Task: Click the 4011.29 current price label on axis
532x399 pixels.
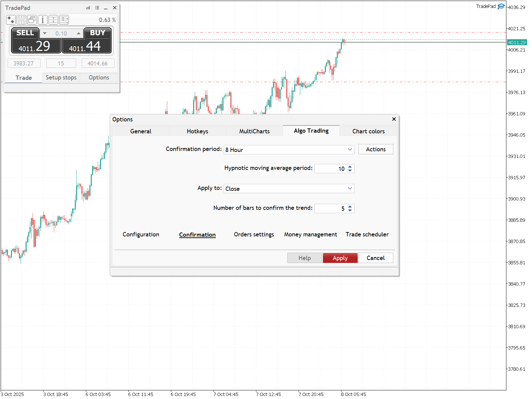Action: pyautogui.click(x=517, y=43)
